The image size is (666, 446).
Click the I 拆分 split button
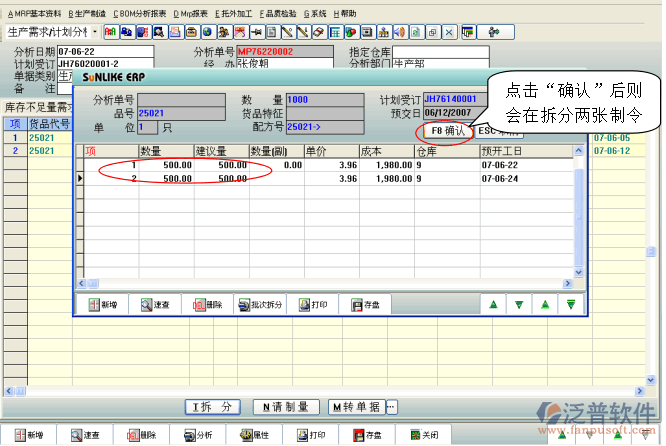(x=215, y=407)
